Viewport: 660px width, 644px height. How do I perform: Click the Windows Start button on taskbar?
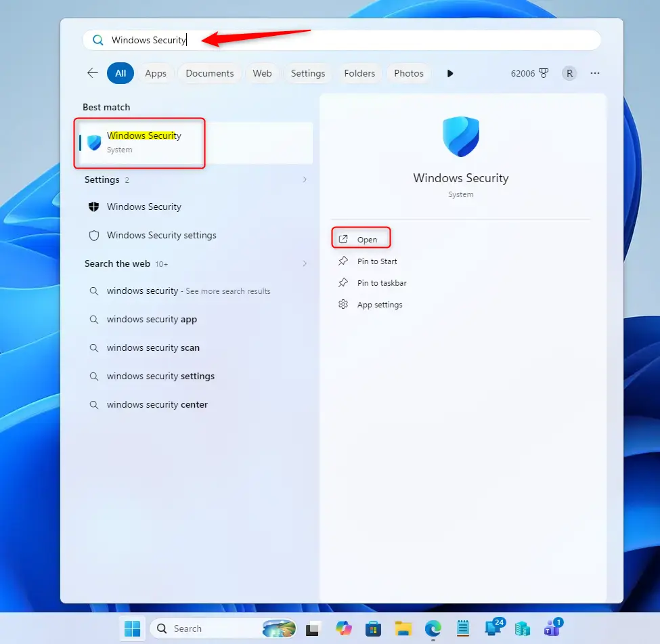point(132,629)
